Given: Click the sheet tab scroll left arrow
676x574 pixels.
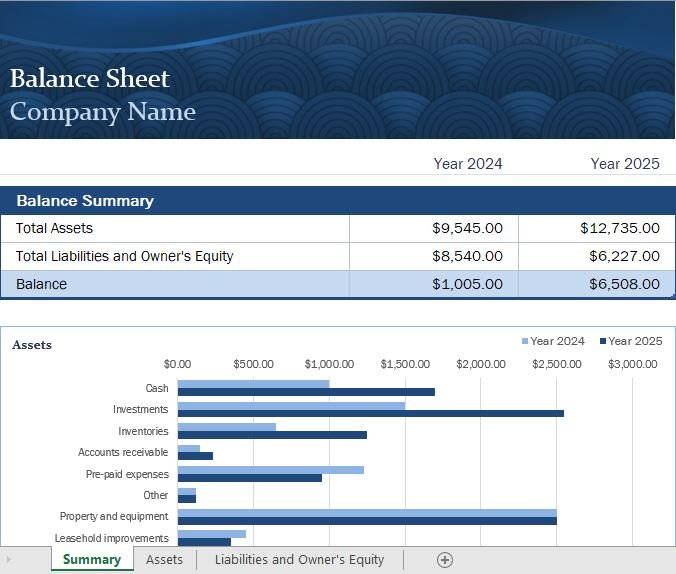Looking at the screenshot, I should [9, 560].
